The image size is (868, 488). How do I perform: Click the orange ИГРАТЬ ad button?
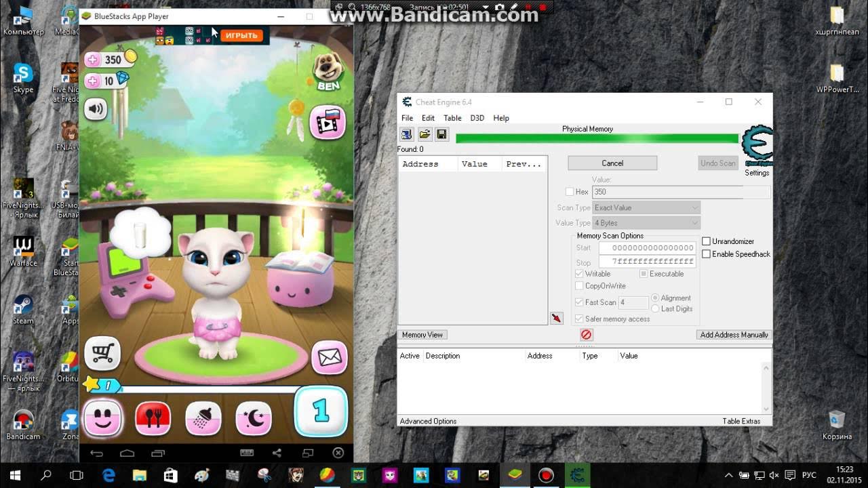pyautogui.click(x=241, y=35)
